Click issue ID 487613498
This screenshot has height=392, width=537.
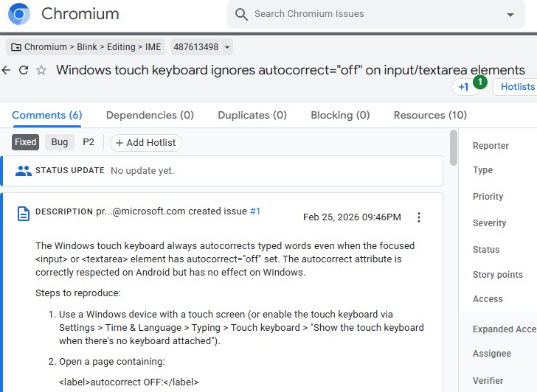coord(196,47)
